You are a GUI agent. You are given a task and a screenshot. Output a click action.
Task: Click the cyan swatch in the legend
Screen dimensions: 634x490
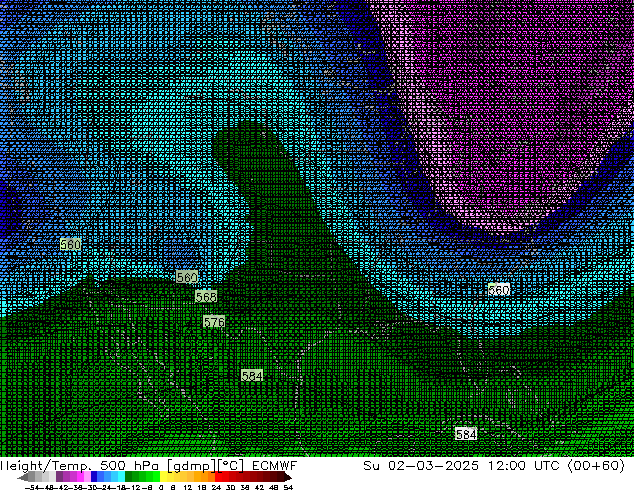coord(121,476)
